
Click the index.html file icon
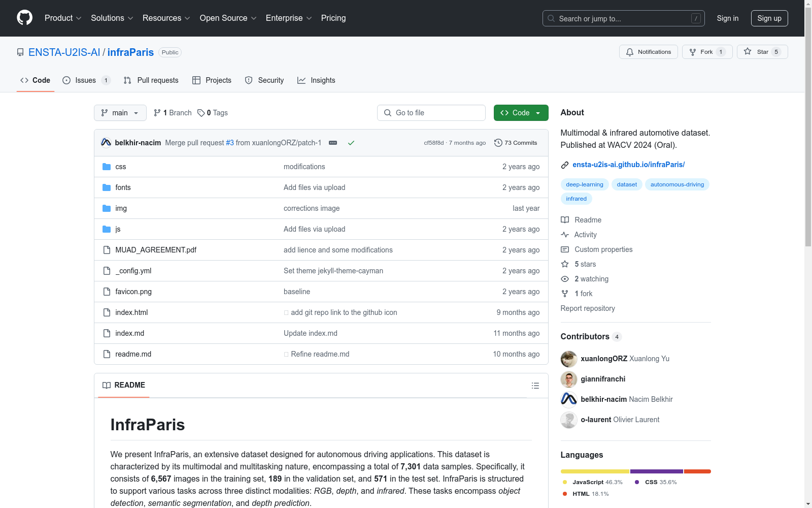pyautogui.click(x=107, y=312)
